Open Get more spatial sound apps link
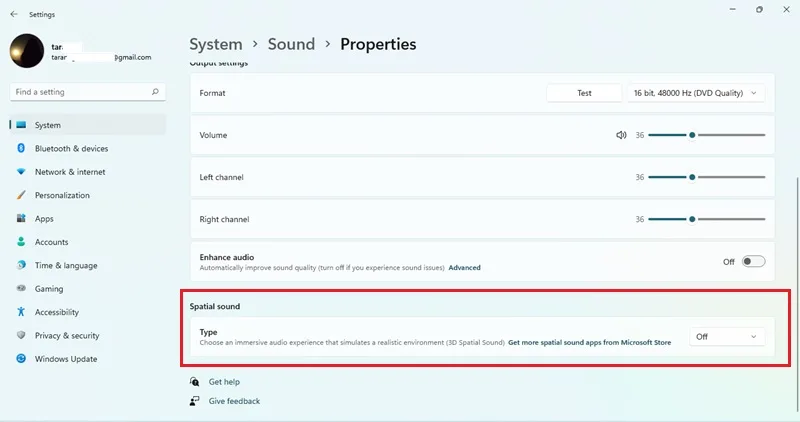Viewport: 800px width, 422px height. pos(589,342)
